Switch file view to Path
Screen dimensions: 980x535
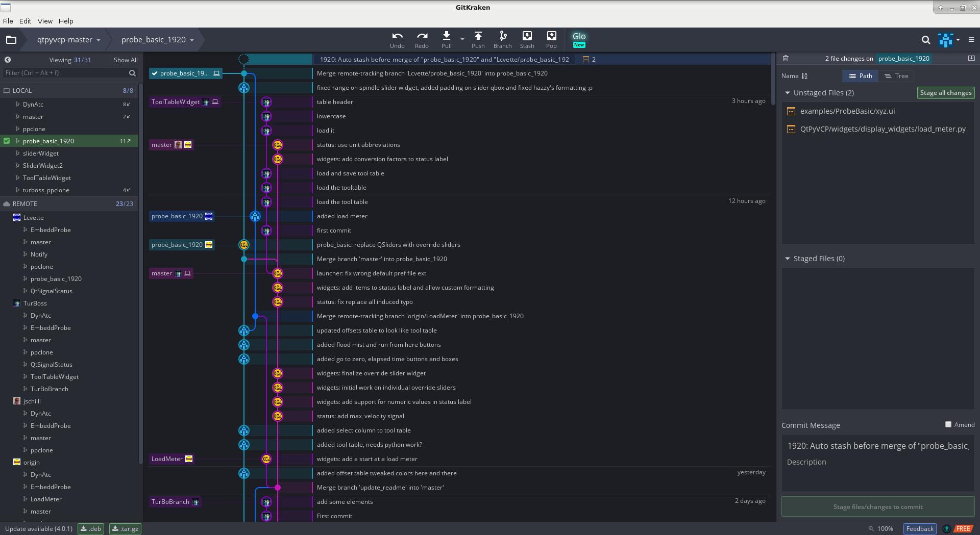point(861,76)
